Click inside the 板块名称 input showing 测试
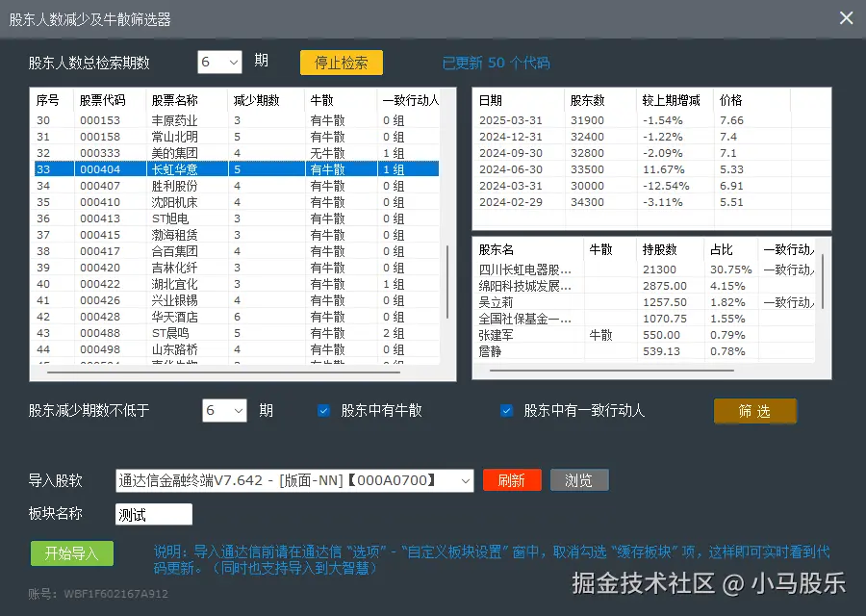This screenshot has height=616, width=866. point(152,514)
